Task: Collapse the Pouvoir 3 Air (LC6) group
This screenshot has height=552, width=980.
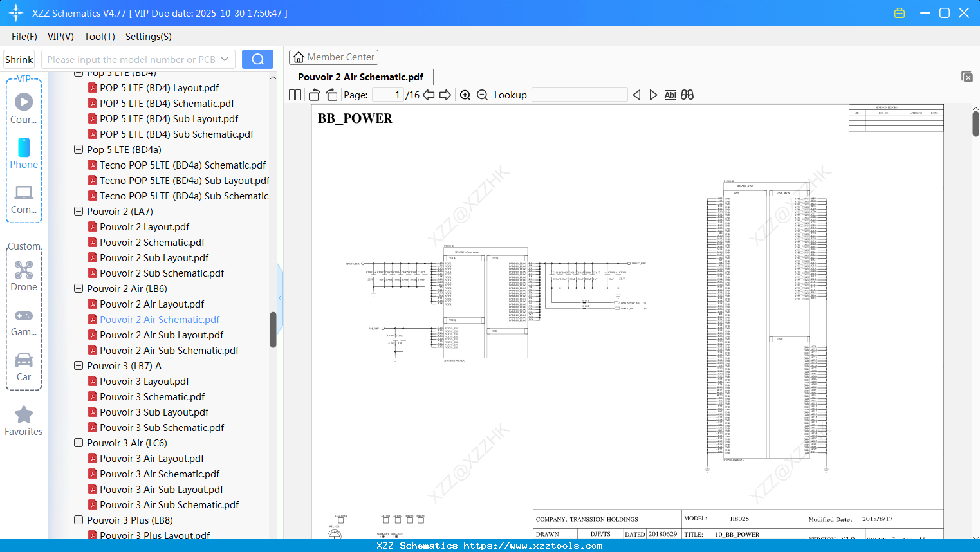Action: tap(78, 443)
